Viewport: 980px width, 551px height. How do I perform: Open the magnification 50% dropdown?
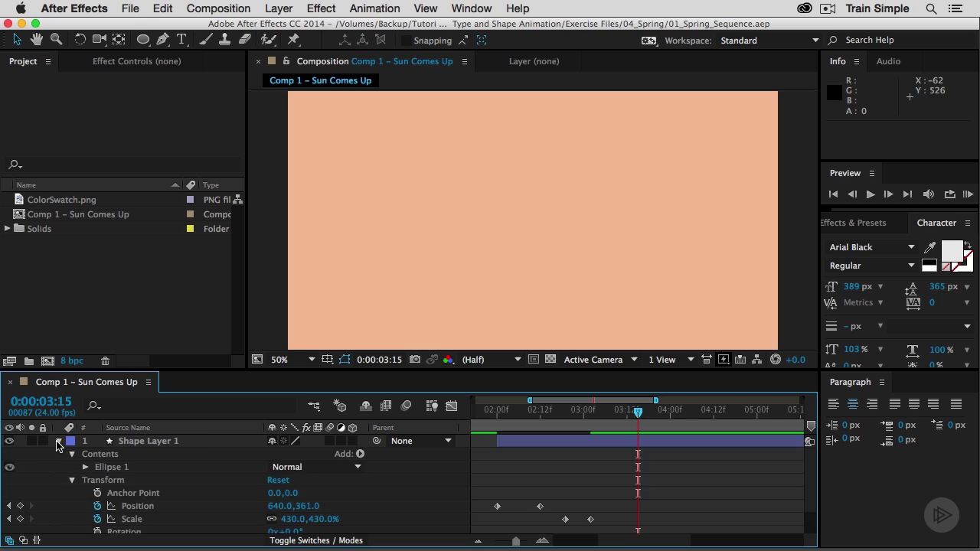292,359
